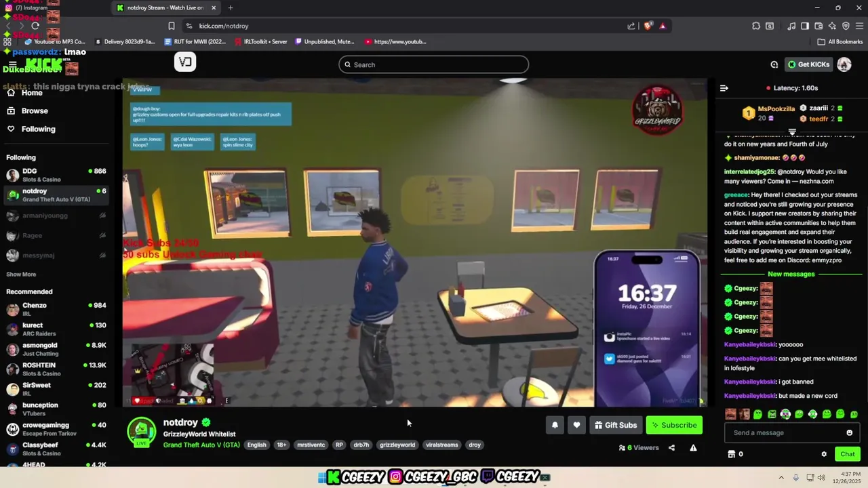This screenshot has height=488, width=868.
Task: Bookmark this page with the bookmark icon
Action: (172, 26)
